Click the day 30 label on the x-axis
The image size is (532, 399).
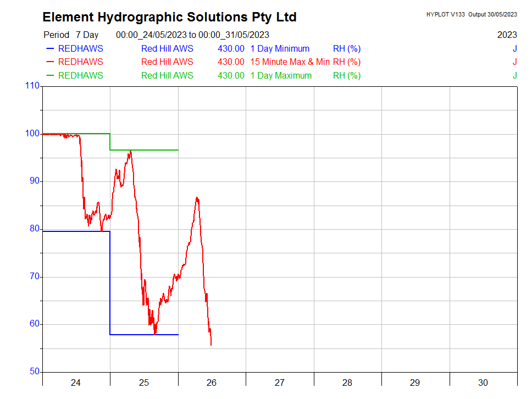click(x=483, y=383)
